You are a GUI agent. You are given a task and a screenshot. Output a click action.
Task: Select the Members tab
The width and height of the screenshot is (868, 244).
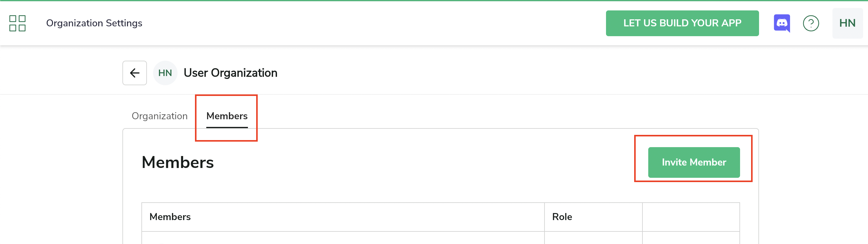227,116
